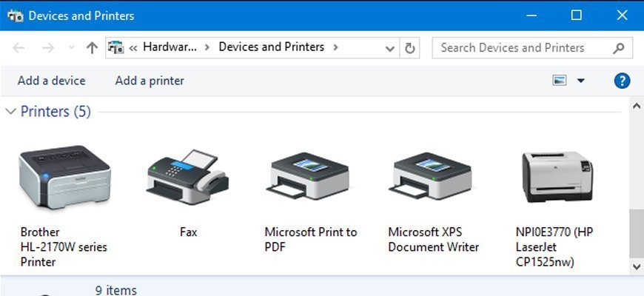The height and width of the screenshot is (296, 644).
Task: Click Add a printer
Action: [x=150, y=81]
